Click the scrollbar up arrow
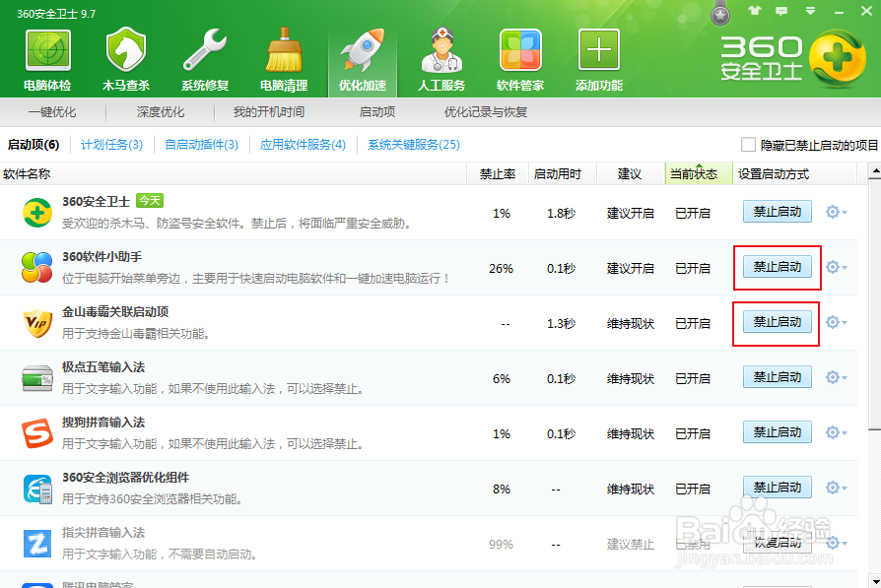 point(874,170)
